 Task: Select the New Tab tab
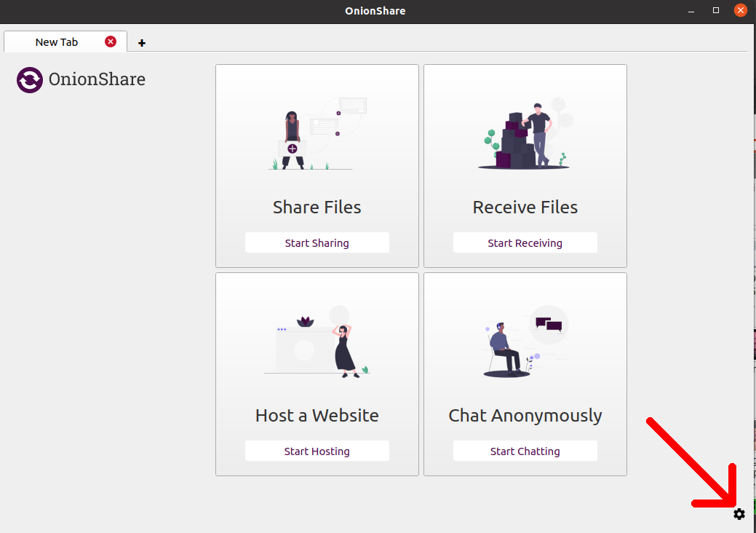click(65, 42)
